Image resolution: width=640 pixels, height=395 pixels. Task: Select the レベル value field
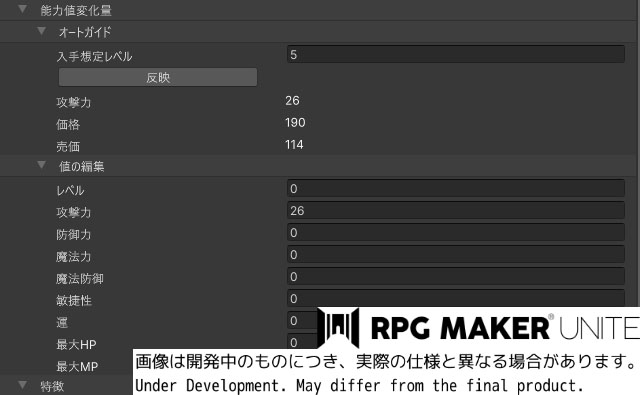pos(456,189)
